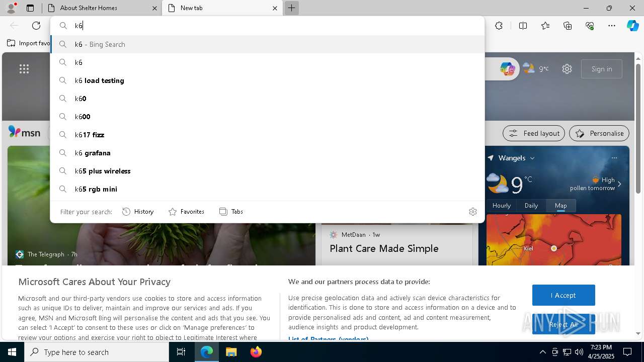Accept cookies with I Accept
Image resolution: width=644 pixels, height=362 pixels.
(563, 295)
